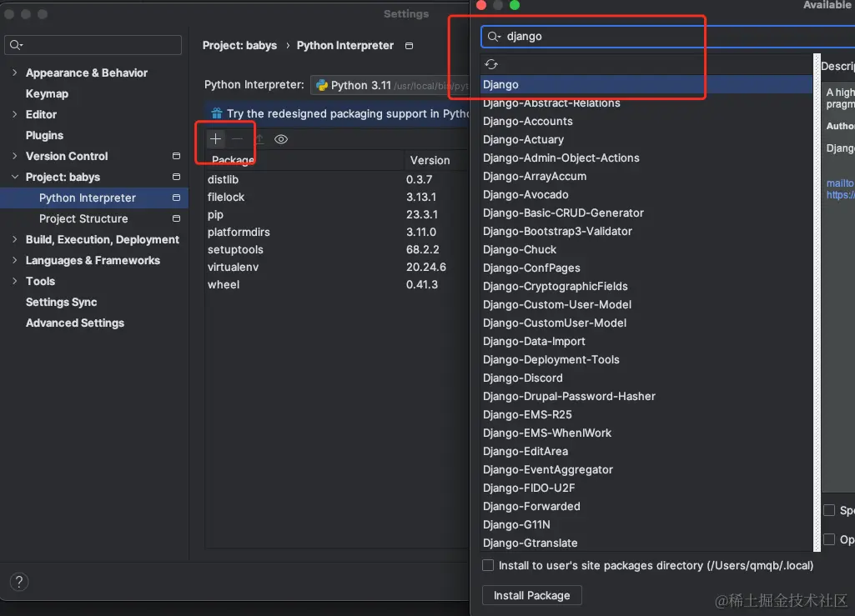The image size is (855, 616).
Task: Click the remove package minus icon
Action: 237,139
